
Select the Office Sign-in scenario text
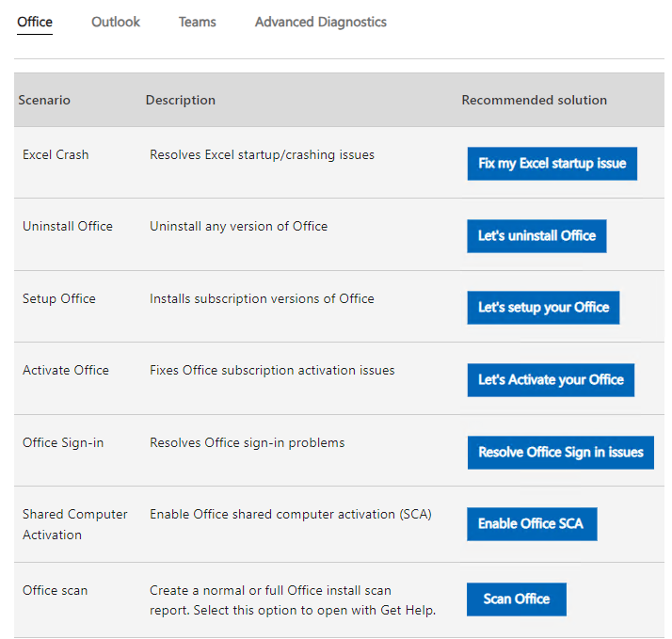[63, 442]
